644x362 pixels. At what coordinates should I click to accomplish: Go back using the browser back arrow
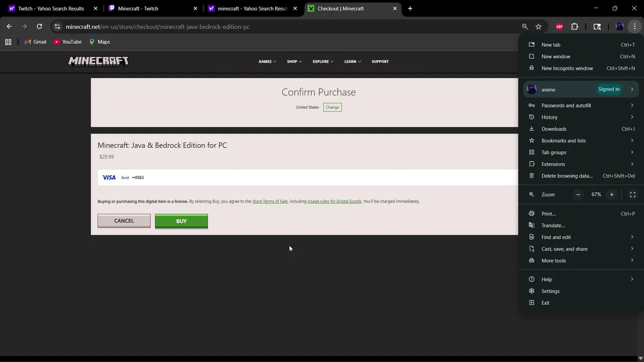pos(9,27)
